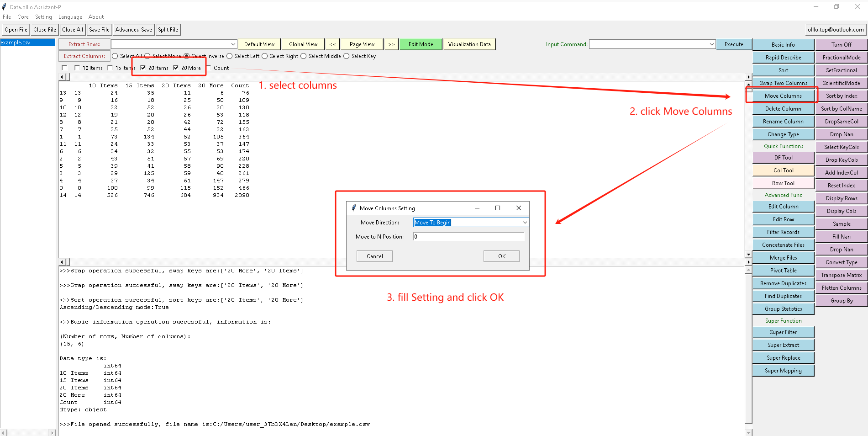This screenshot has height=436, width=868.
Task: Minimize the Move Columns Setting dialog
Action: click(477, 208)
